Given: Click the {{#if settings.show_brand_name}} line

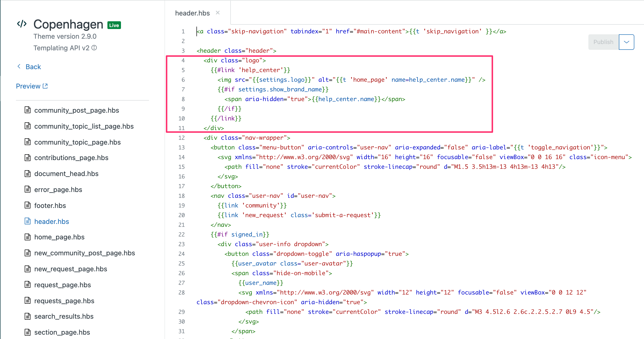Looking at the screenshot, I should [x=273, y=89].
